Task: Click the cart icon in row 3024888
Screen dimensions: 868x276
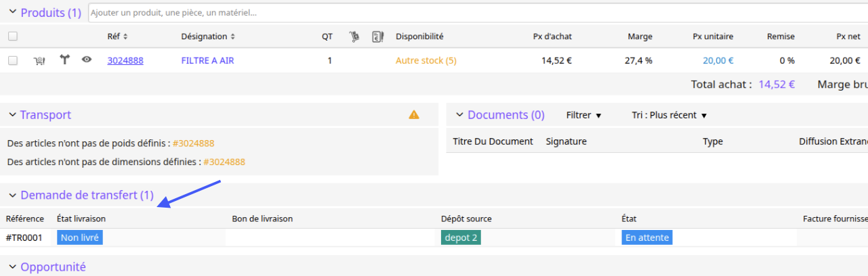Action: 39,61
